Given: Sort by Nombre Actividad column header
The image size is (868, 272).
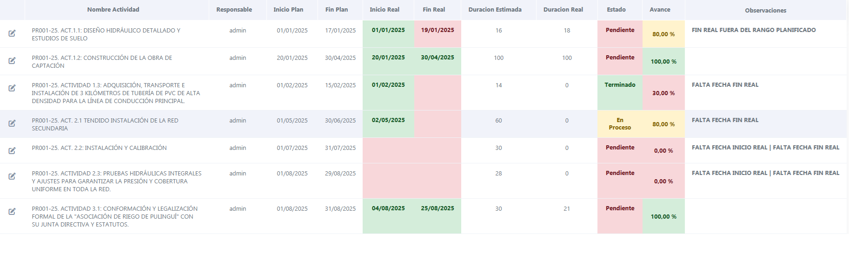Looking at the screenshot, I should [x=113, y=10].
